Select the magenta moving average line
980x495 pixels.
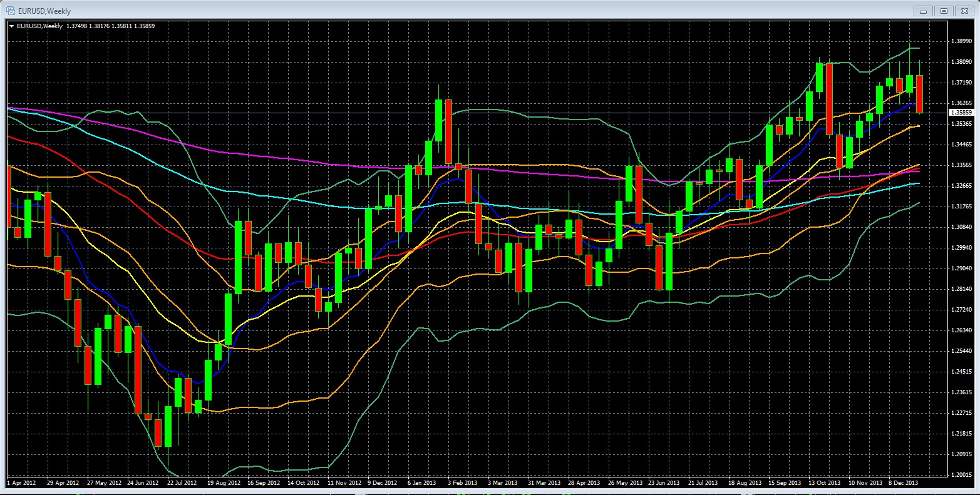coord(250,153)
